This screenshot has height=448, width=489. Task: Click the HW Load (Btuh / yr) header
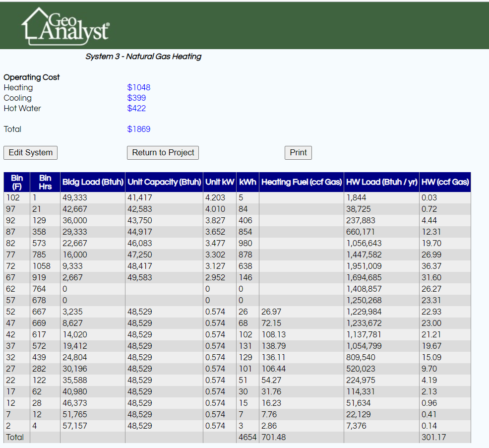tap(382, 182)
